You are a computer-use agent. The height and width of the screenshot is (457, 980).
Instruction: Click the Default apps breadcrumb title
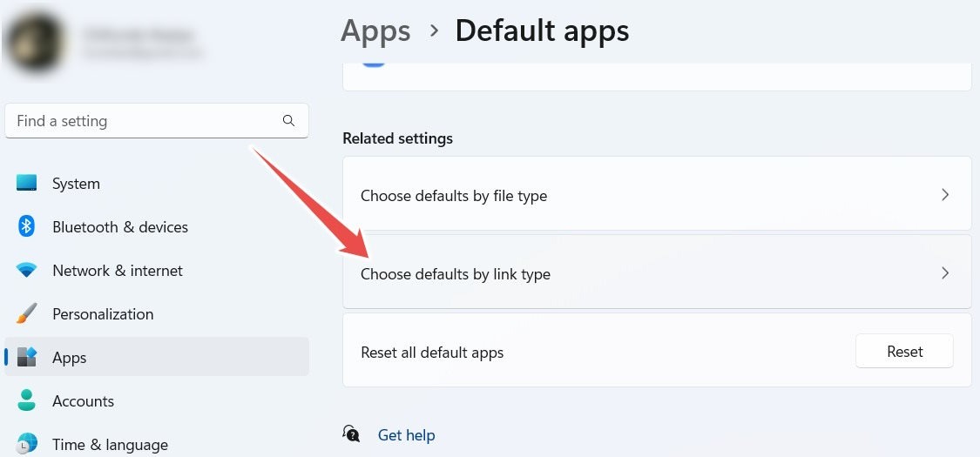(542, 30)
